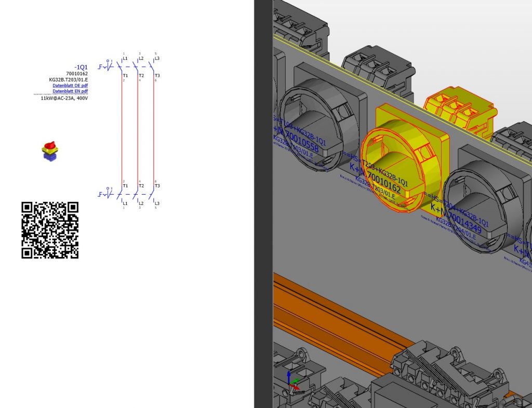This screenshot has height=408, width=532.
Task: Select the -1Q1 device designation label
Action: (x=81, y=67)
